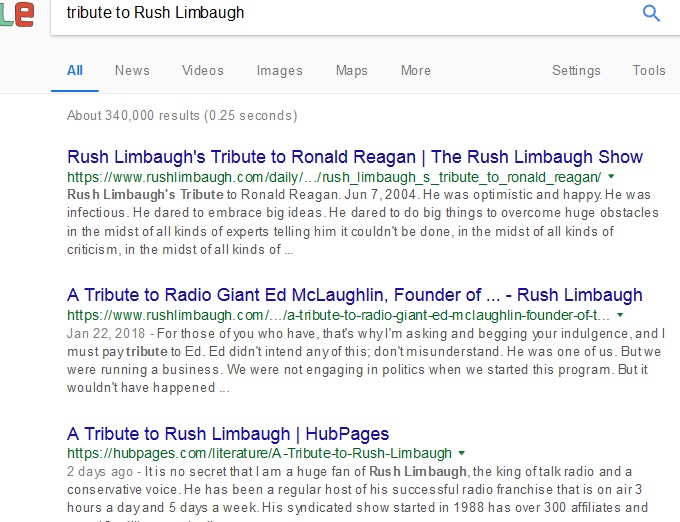Click the blue search magnifier icon
The image size is (680, 522).
[651, 13]
